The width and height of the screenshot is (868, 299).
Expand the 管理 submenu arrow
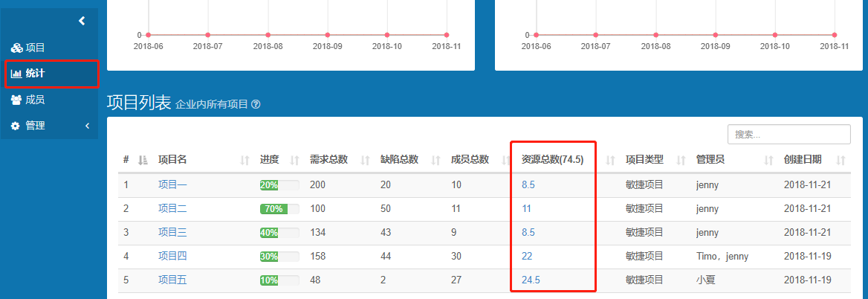87,126
